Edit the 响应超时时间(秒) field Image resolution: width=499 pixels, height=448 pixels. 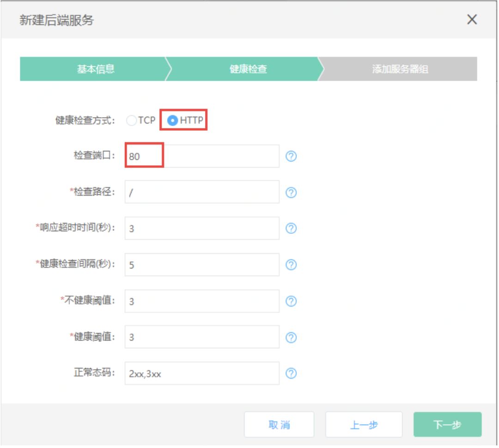click(x=202, y=228)
